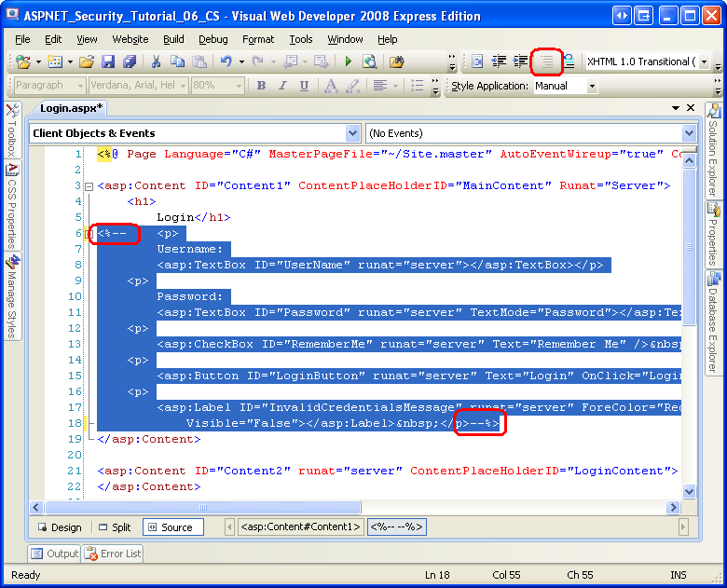Click the vertical scrollbar down arrow
Screen dimensions: 727x588
click(689, 491)
